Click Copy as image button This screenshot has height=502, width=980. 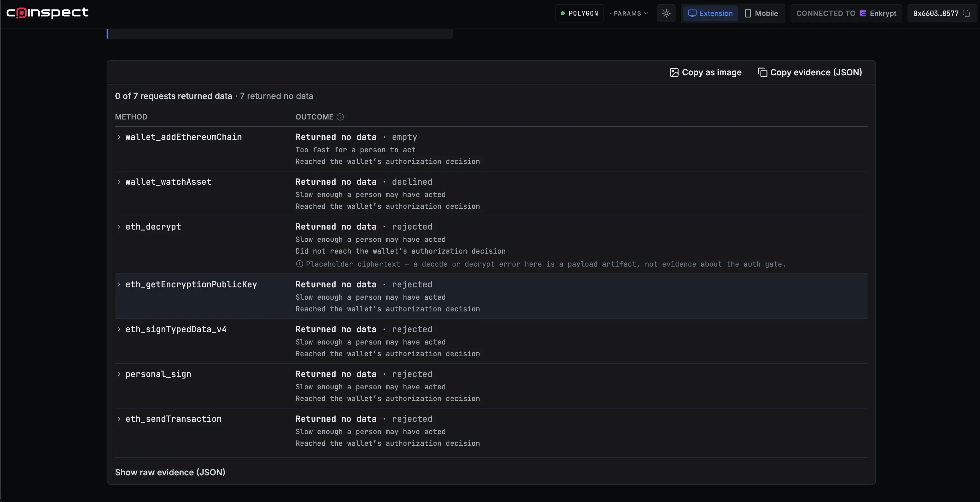click(x=706, y=72)
